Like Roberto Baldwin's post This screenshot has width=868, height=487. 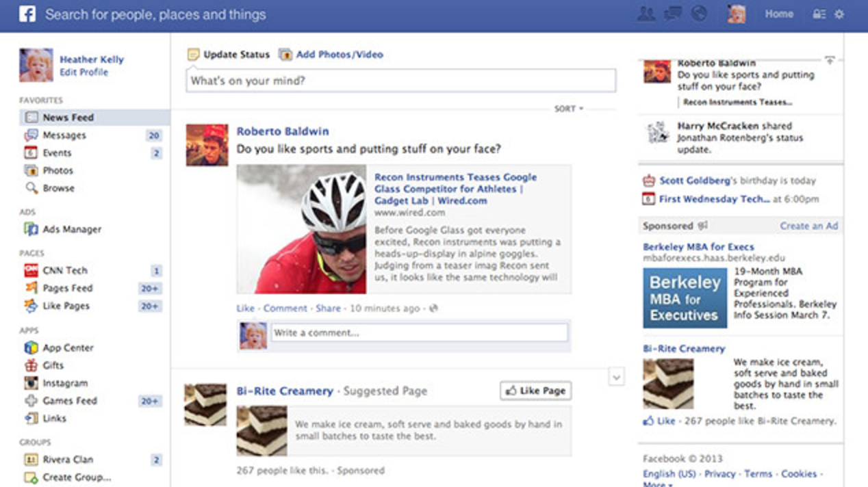[x=246, y=308]
